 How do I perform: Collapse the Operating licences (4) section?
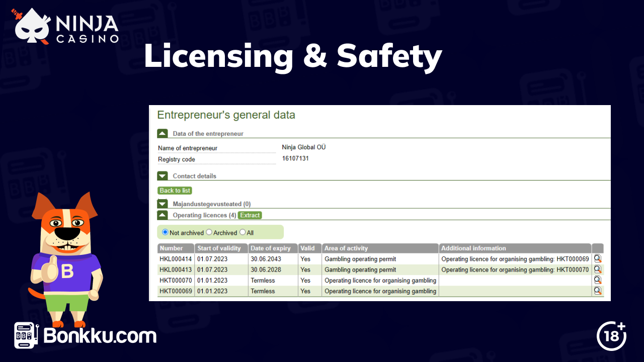[x=163, y=215]
